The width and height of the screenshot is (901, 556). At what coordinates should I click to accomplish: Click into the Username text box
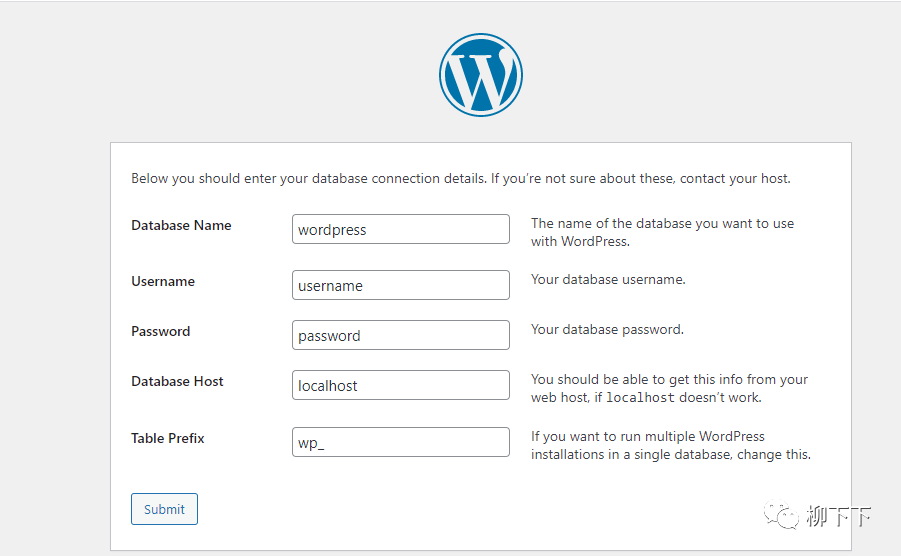(x=400, y=285)
